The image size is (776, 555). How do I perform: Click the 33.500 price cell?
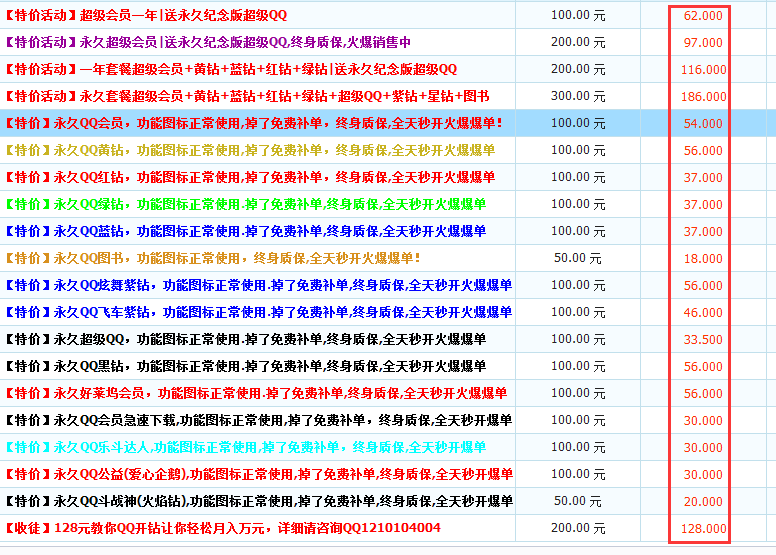[x=703, y=339]
